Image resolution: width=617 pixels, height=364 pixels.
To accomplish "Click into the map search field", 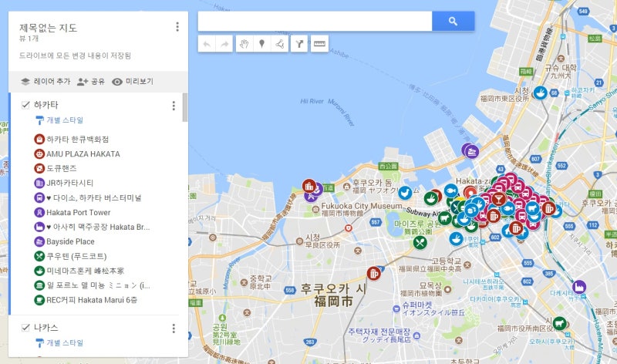I will (315, 22).
